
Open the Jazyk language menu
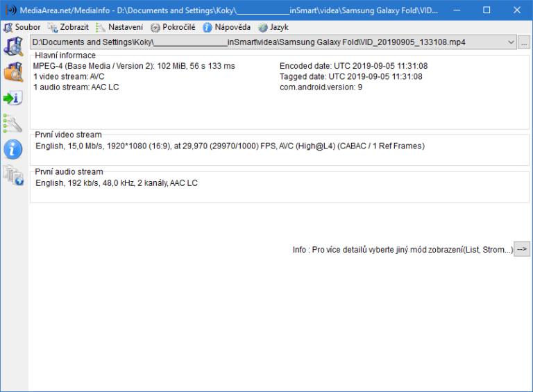(273, 27)
